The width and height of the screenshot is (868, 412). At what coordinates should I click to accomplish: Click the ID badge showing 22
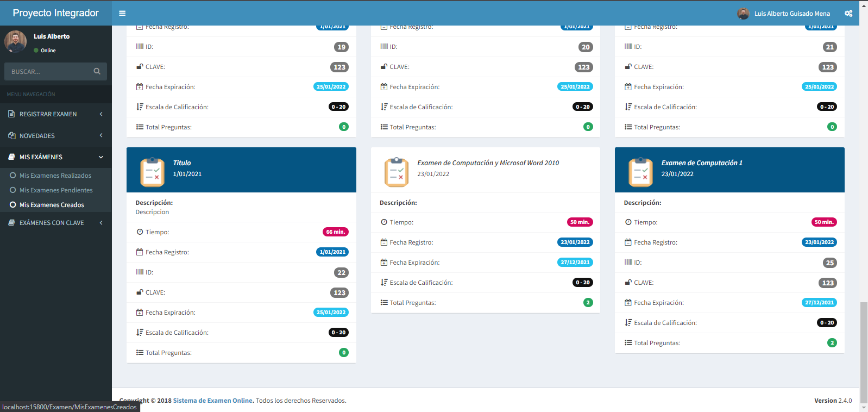[341, 272]
